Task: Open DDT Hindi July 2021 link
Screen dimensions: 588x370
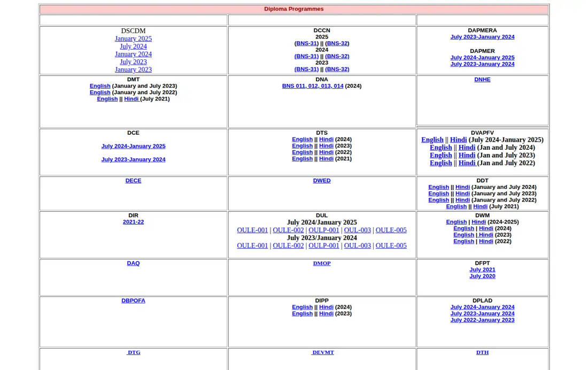Action: pos(480,206)
